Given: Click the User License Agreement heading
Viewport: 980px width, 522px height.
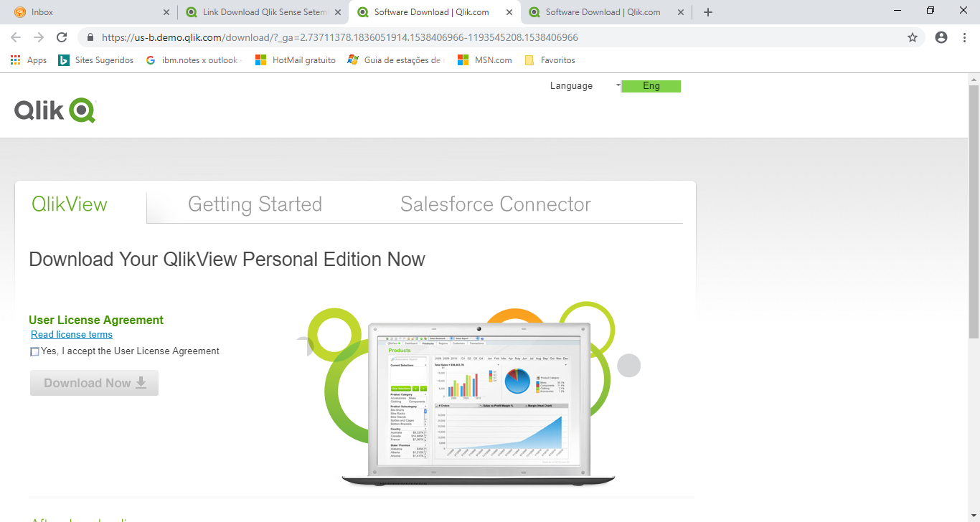Looking at the screenshot, I should click(96, 321).
